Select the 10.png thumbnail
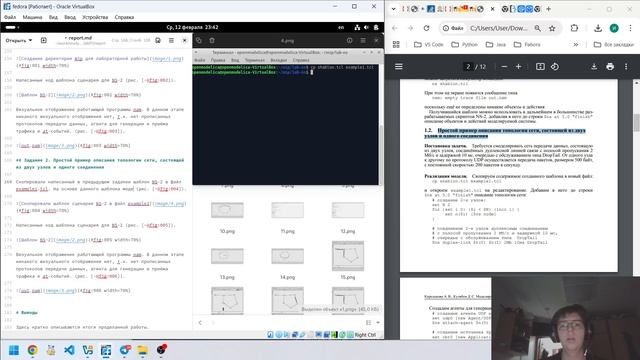 (x=227, y=210)
